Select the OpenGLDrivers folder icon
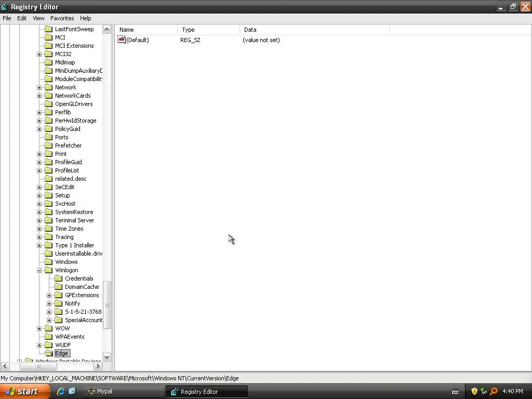Viewport: 532px width, 399px height. (x=49, y=104)
